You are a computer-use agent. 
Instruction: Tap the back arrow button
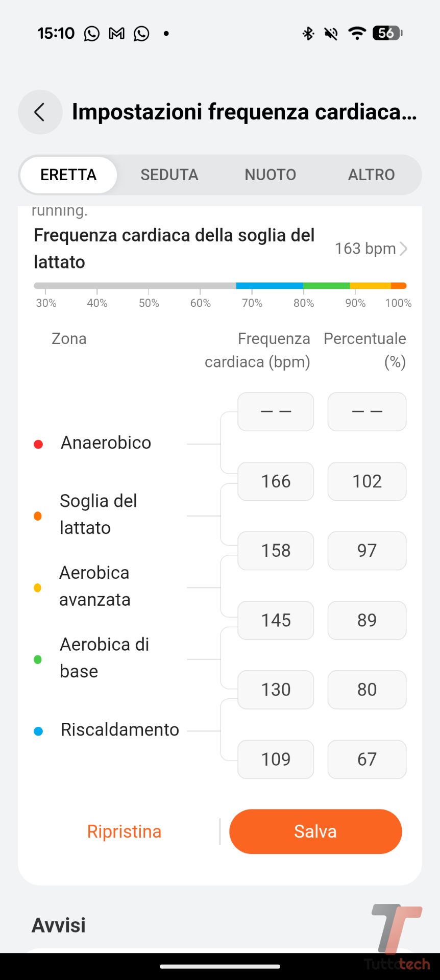click(x=40, y=112)
